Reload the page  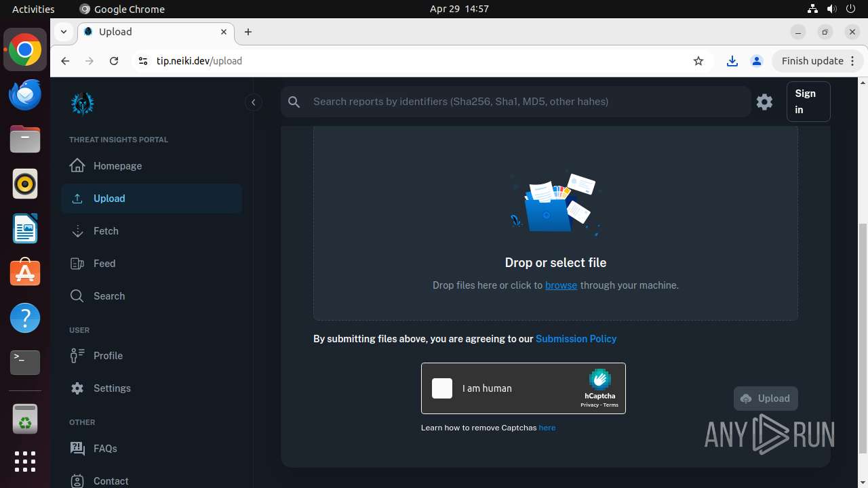point(114,61)
